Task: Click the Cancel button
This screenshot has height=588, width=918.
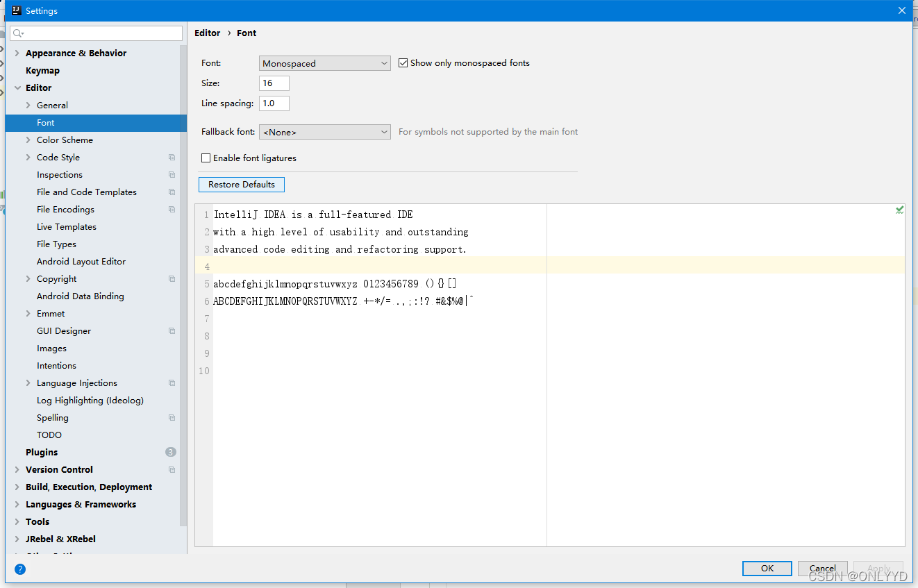Action: (823, 569)
